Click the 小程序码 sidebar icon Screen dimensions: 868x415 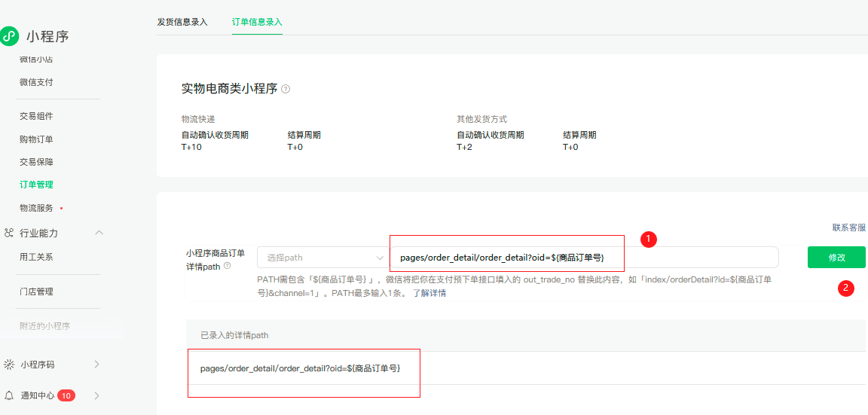[x=9, y=365]
